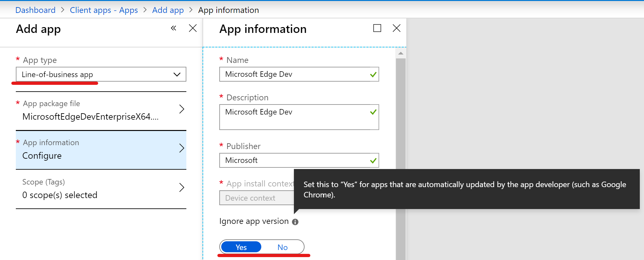This screenshot has width=644, height=260.
Task: Click the Description text area
Action: pos(299,117)
